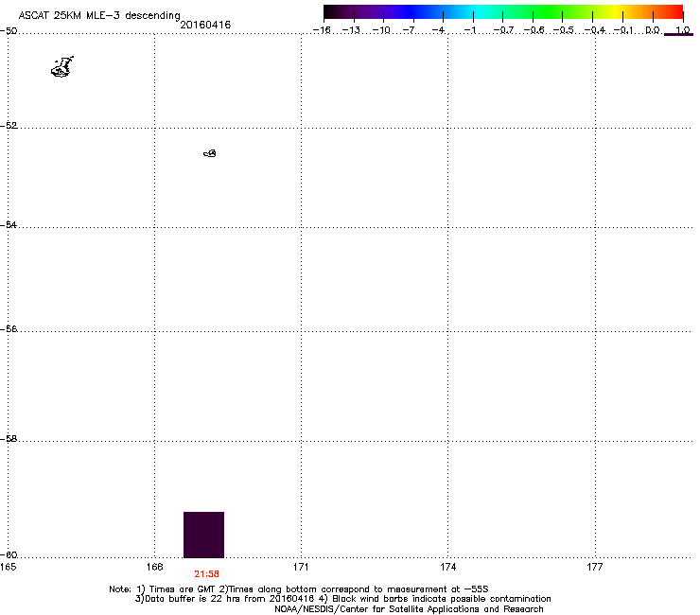Click the color bar label 0.0
The image size is (700, 615).
coord(653,30)
